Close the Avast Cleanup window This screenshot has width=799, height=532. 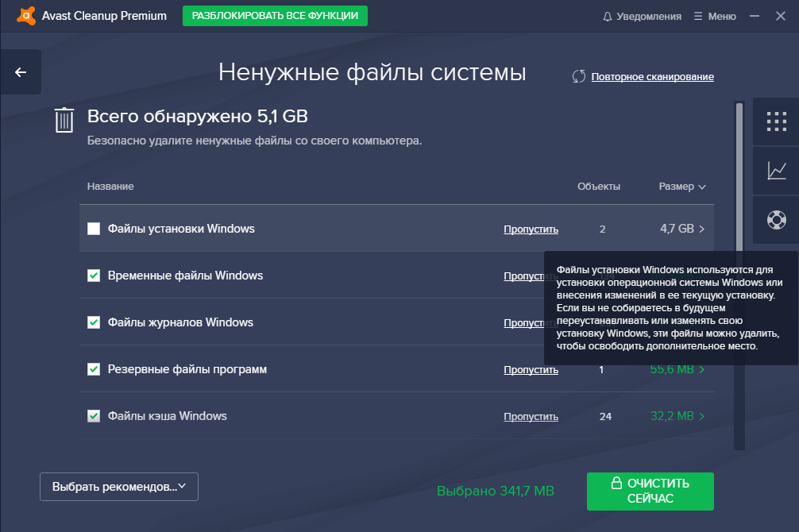click(x=781, y=17)
